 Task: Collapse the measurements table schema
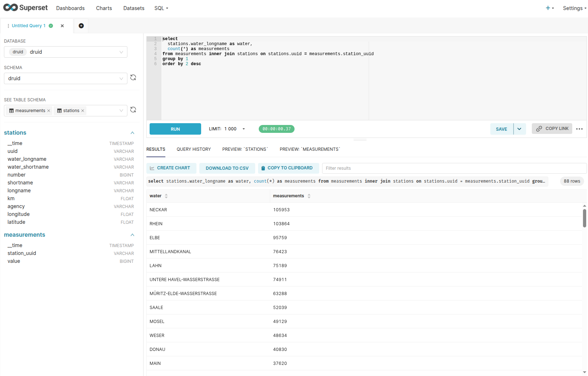click(132, 235)
